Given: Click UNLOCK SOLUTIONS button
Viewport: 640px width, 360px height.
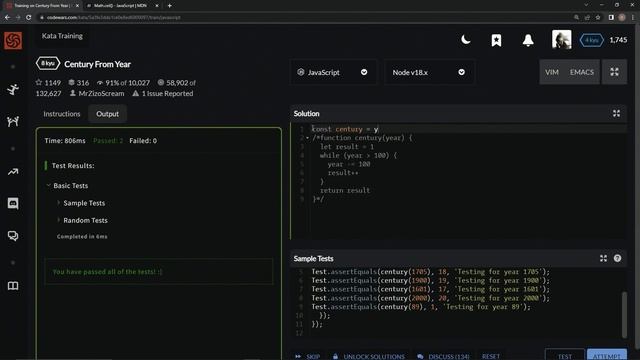Looking at the screenshot, I should click(x=369, y=356).
